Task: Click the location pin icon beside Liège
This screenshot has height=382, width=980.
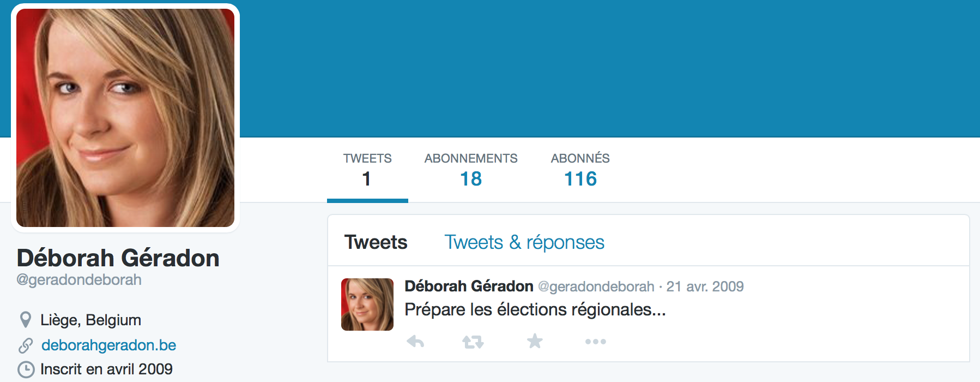Action: (x=25, y=320)
